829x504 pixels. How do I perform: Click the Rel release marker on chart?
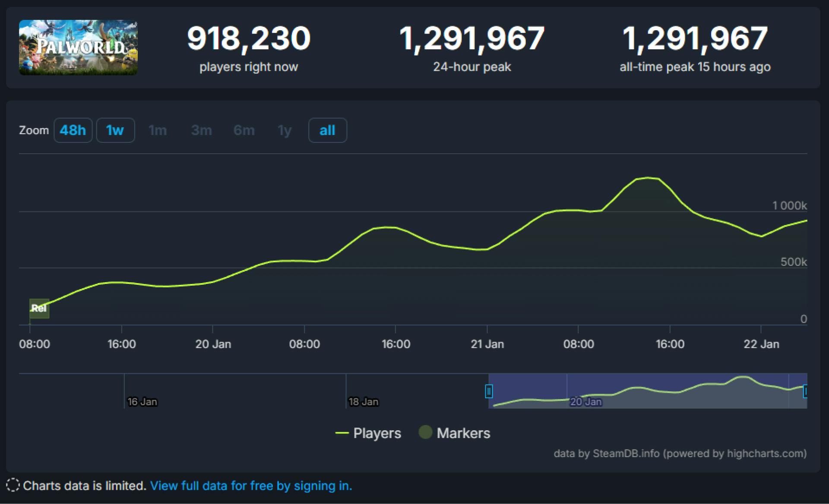click(x=39, y=308)
